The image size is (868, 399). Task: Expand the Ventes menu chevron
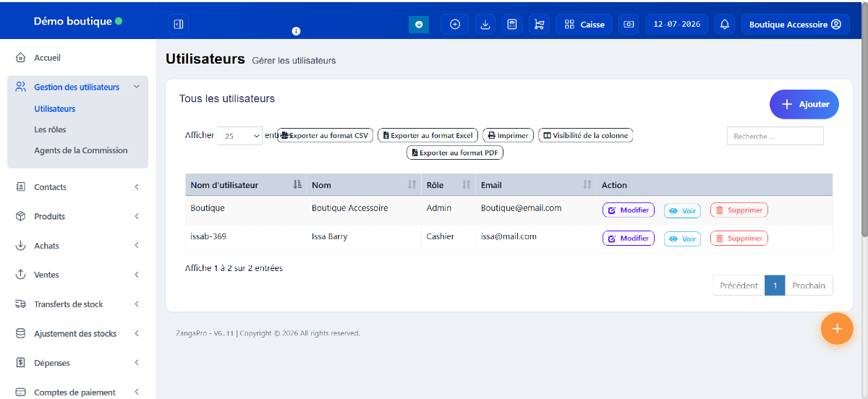(137, 275)
